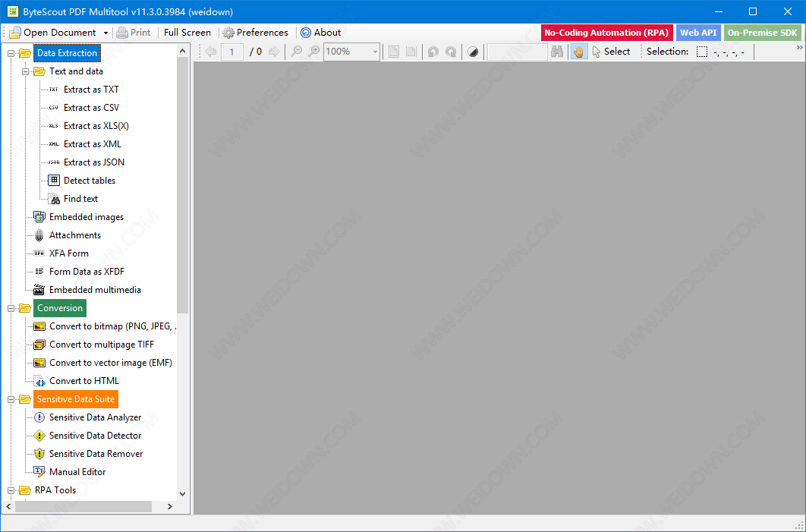Click the tree vertical scrollbar thumb
The height and width of the screenshot is (532, 806).
click(182, 185)
